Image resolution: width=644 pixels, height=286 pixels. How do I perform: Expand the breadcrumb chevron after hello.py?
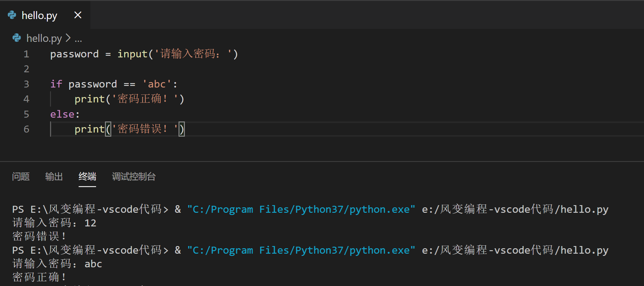pos(68,38)
